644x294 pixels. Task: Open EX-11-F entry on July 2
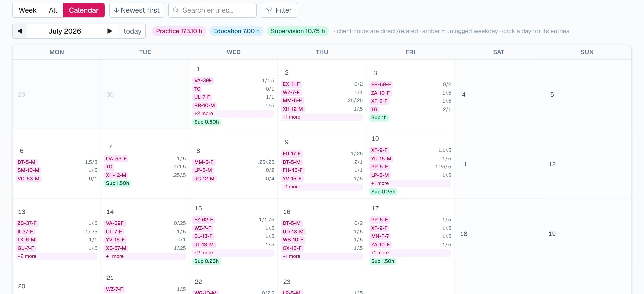pyautogui.click(x=291, y=84)
